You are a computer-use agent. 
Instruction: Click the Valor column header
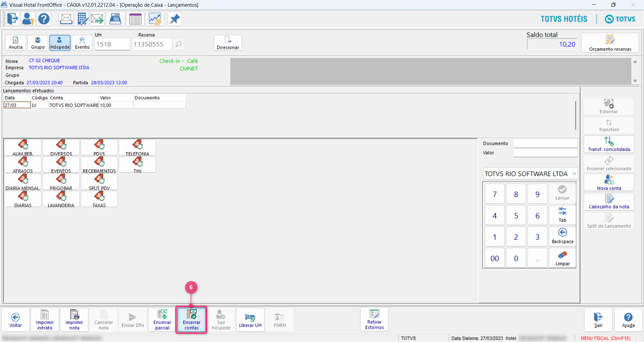(116, 98)
